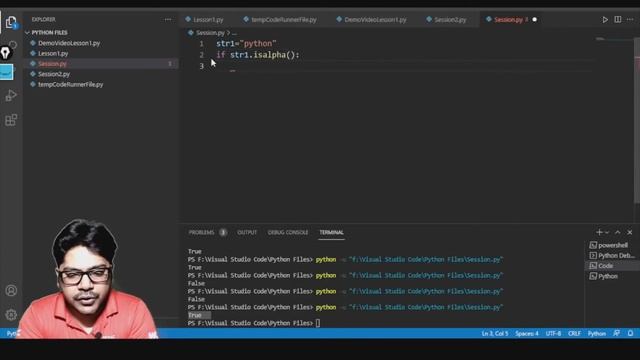Open Explorer views ellipsis menu
Viewport: 640px width, 360px height.
click(168, 20)
